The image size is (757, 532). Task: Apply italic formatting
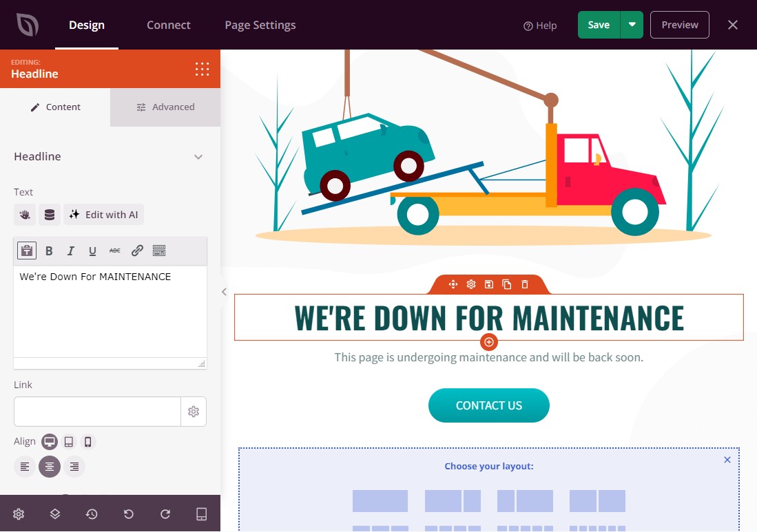70,251
